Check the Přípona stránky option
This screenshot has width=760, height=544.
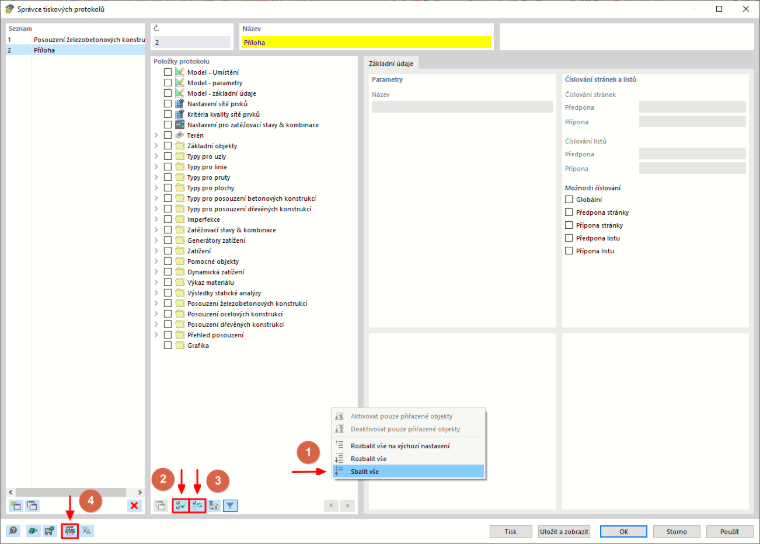[x=569, y=225]
